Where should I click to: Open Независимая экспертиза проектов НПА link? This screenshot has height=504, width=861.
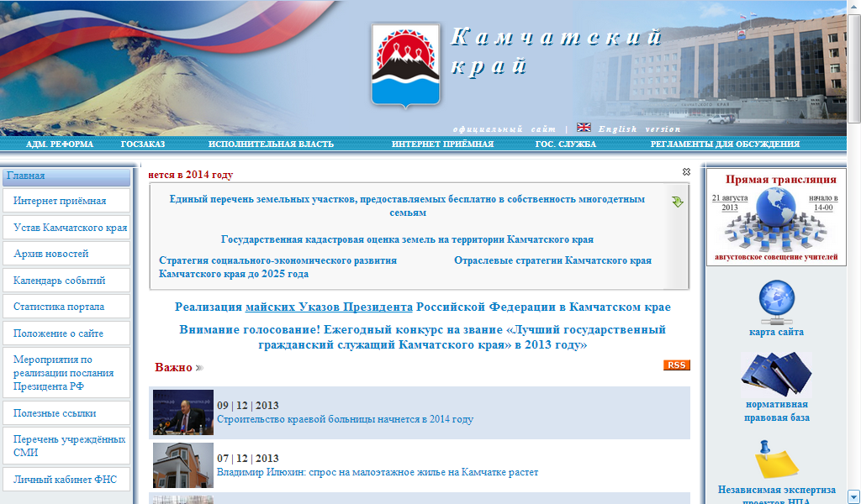tap(776, 494)
